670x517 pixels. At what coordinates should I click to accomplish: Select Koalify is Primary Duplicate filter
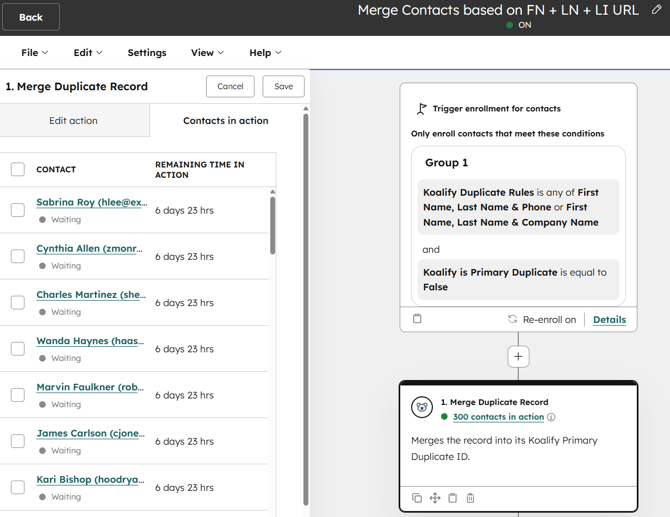click(x=518, y=279)
